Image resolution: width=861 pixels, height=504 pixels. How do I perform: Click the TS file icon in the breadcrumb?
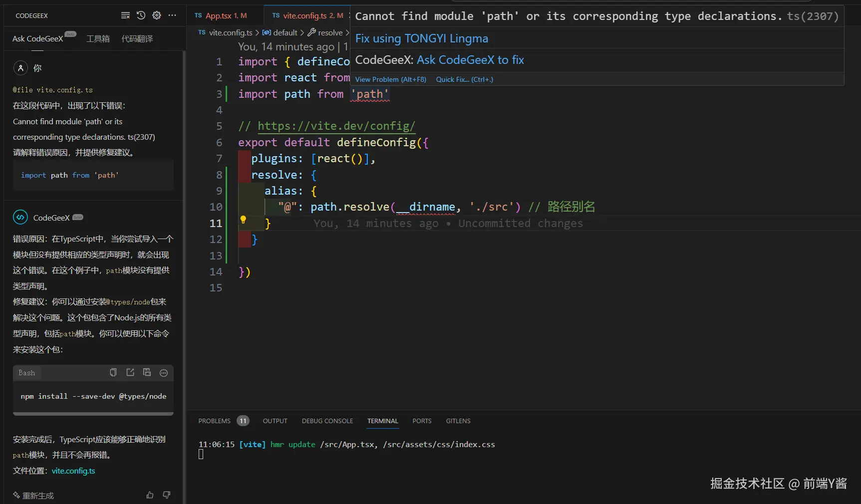tap(202, 32)
